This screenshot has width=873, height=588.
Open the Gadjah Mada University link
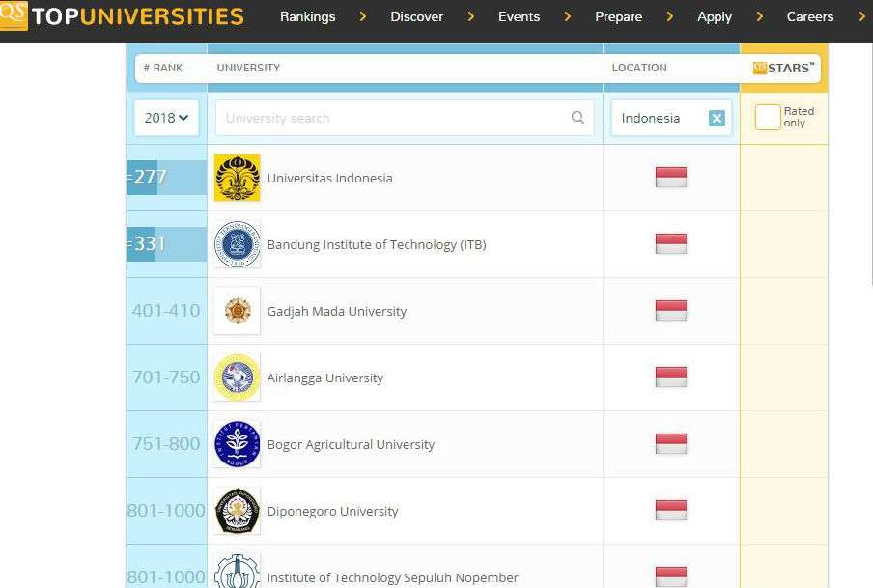pos(336,311)
